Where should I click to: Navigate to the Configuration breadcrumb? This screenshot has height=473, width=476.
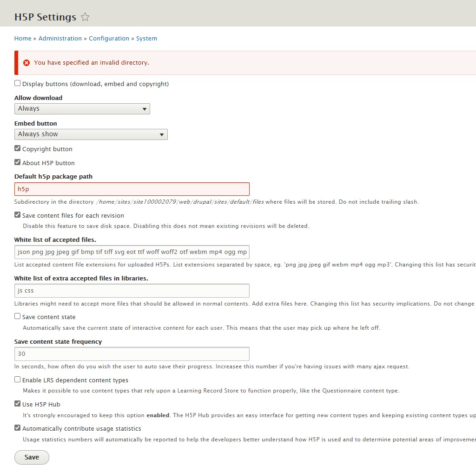click(109, 38)
